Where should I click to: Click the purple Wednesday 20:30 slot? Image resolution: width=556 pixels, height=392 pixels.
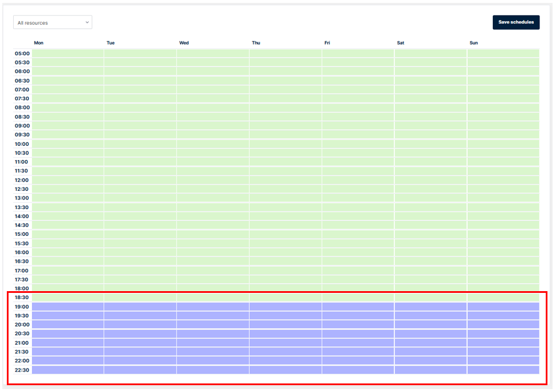[212, 334]
